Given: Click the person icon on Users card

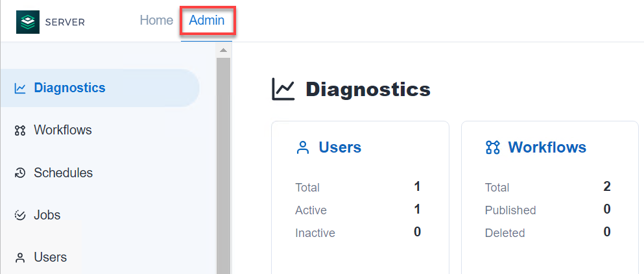Looking at the screenshot, I should tap(302, 148).
